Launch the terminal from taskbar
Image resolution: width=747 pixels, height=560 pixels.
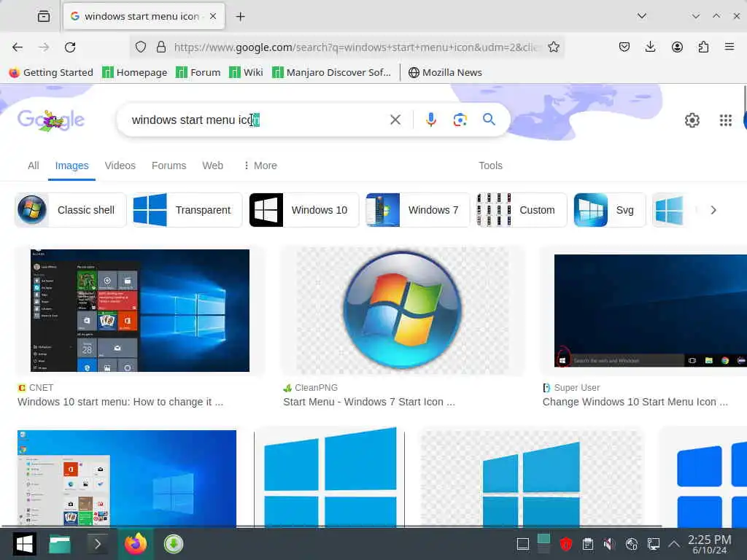point(97,544)
